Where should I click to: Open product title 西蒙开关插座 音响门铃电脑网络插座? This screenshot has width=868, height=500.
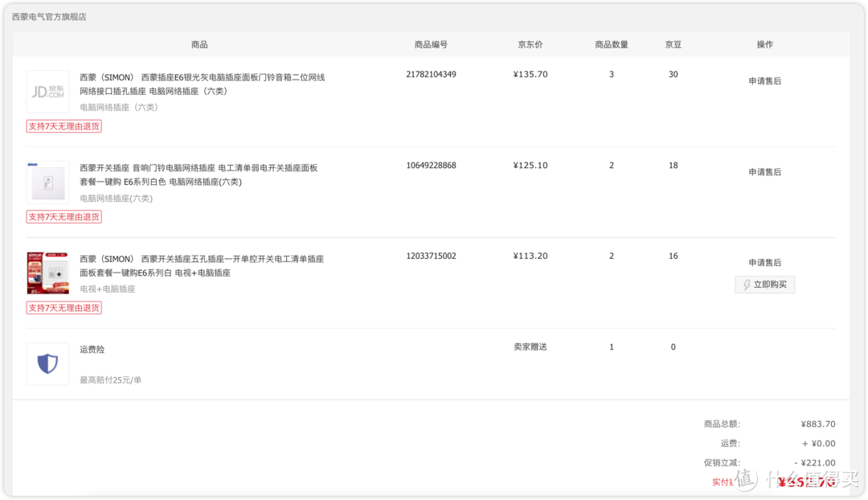(x=199, y=175)
